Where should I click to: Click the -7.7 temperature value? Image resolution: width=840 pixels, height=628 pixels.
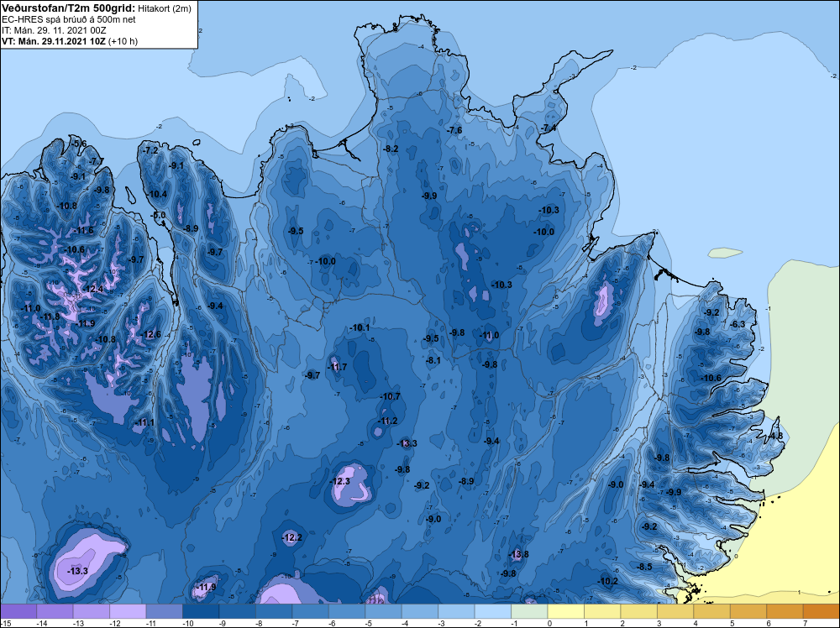pos(97,160)
